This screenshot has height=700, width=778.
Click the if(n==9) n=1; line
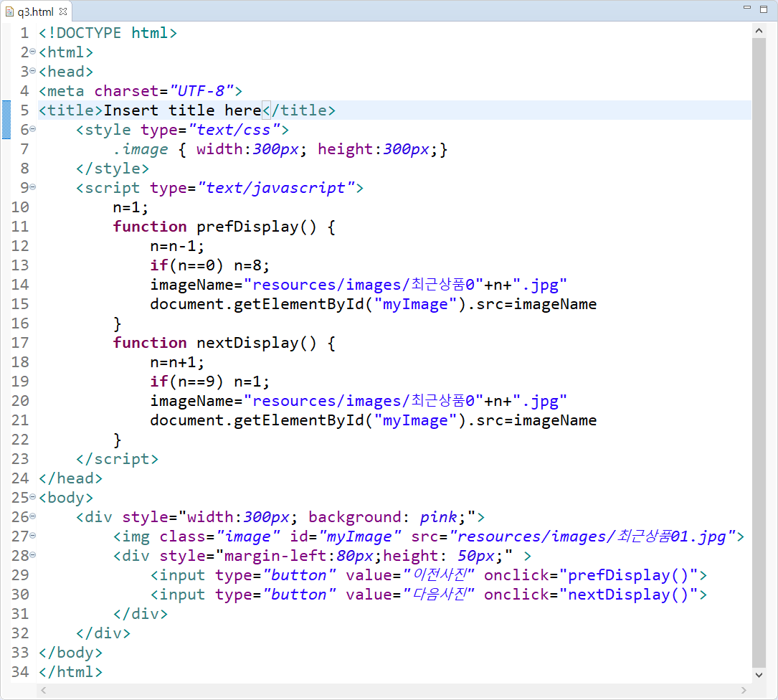click(x=210, y=382)
